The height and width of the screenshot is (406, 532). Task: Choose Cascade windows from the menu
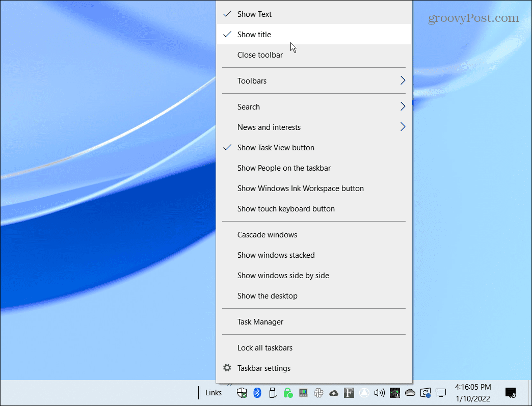tap(267, 234)
